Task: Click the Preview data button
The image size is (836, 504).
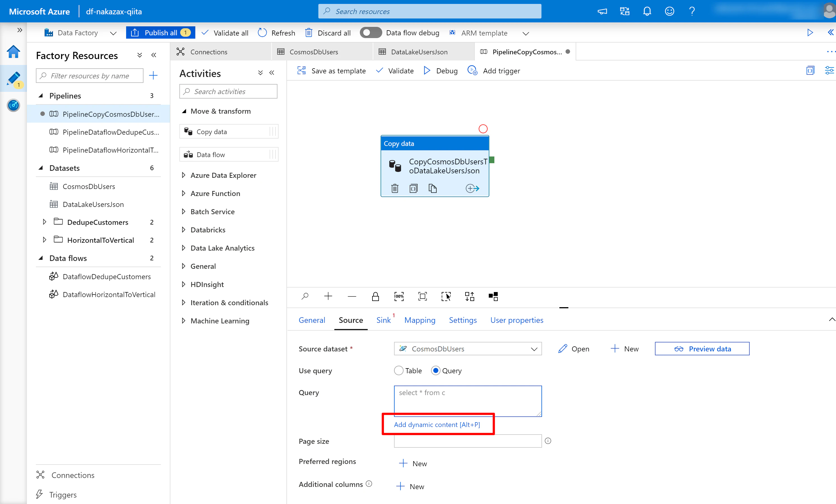Action: pos(702,349)
